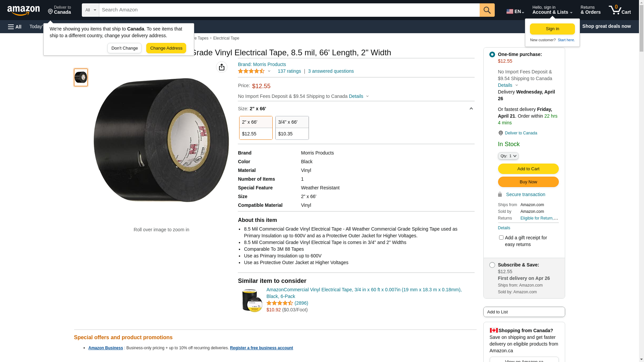644x362 pixels.
Task: Click the Deliver to Canada location link in the buy box
Action: (x=521, y=133)
